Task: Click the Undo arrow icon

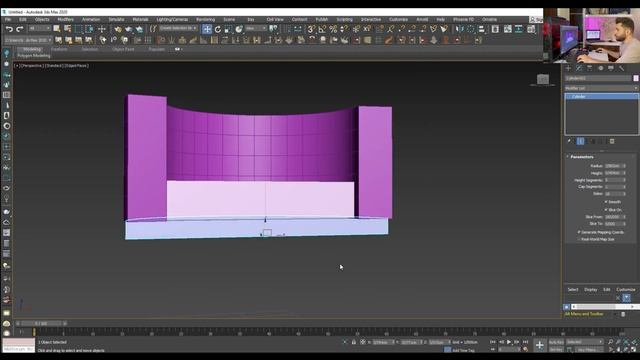Action: [9, 29]
